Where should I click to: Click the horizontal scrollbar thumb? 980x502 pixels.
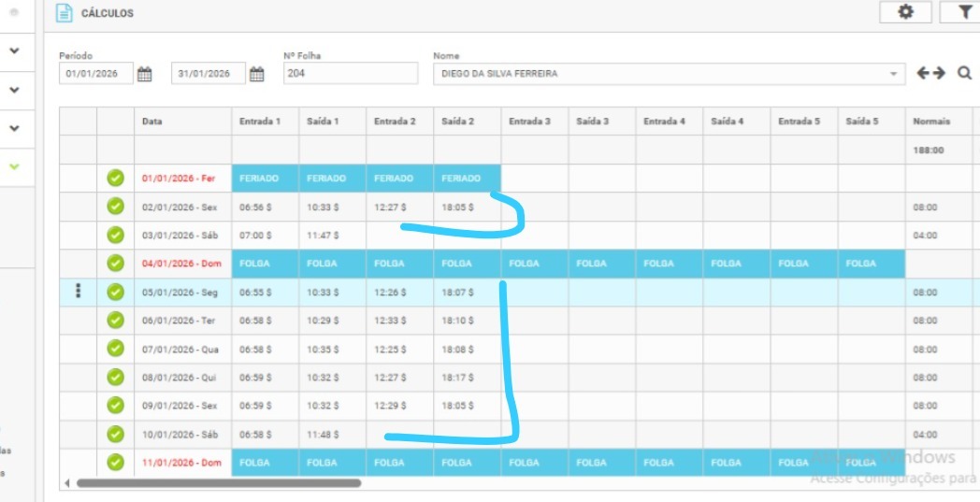coord(218,483)
